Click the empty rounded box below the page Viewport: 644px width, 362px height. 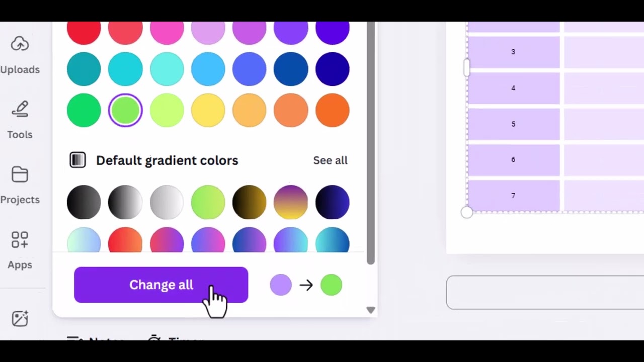coord(545,292)
